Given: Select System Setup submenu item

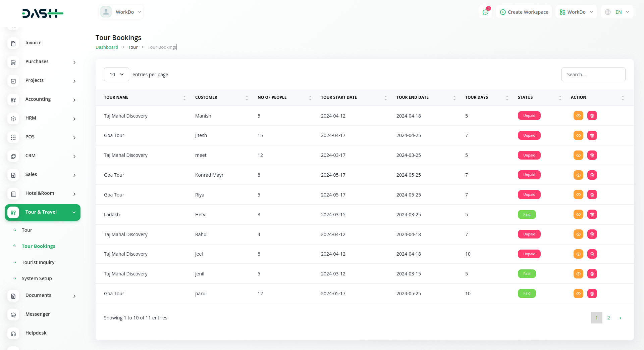Looking at the screenshot, I should pos(37,278).
